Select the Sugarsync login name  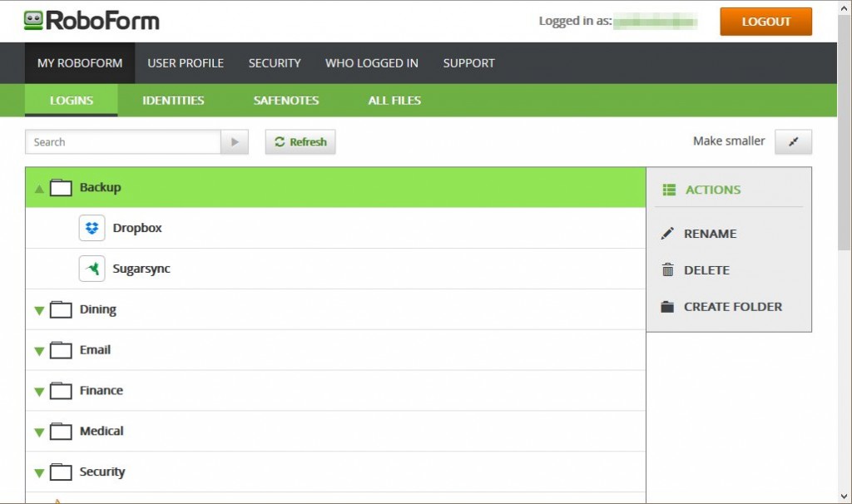[141, 269]
